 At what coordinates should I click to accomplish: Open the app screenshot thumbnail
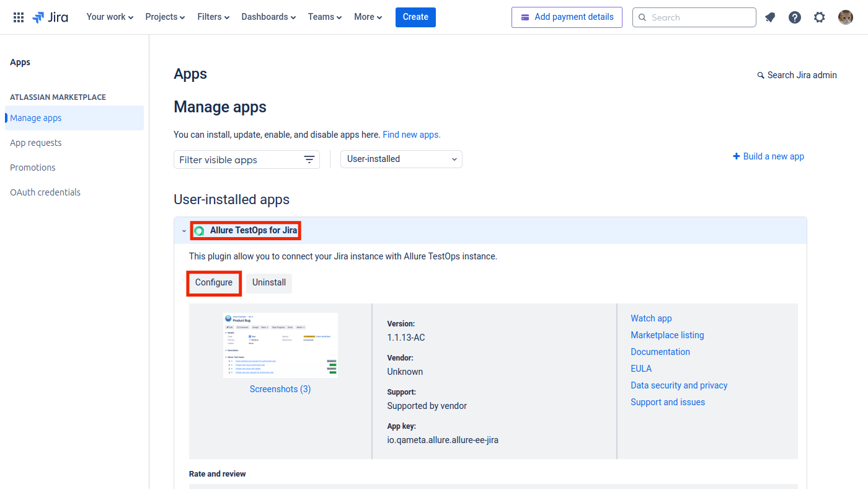click(280, 345)
